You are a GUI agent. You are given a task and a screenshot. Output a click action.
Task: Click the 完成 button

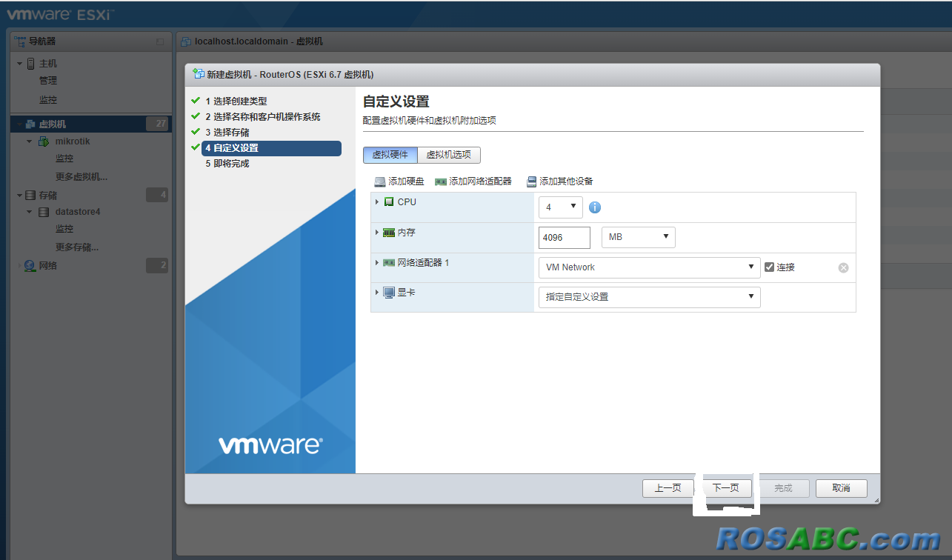point(783,488)
